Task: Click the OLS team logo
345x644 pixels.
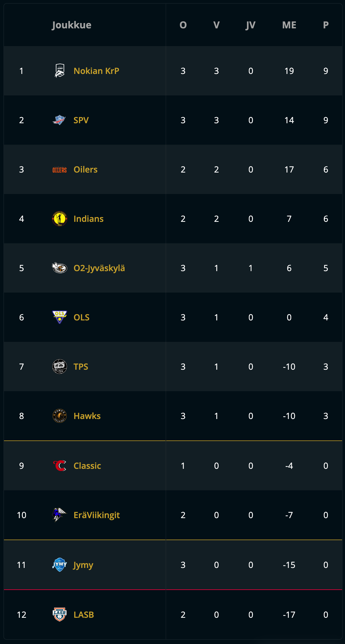Action: [60, 317]
